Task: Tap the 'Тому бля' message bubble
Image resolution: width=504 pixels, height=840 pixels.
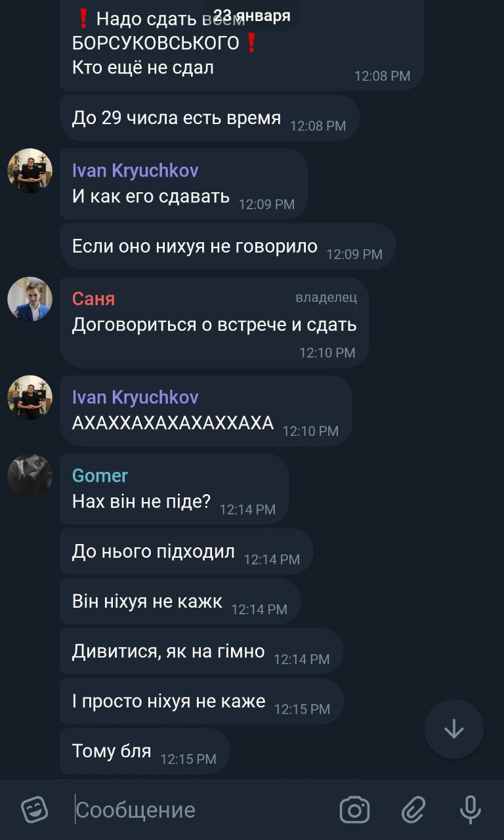Action: click(144, 751)
